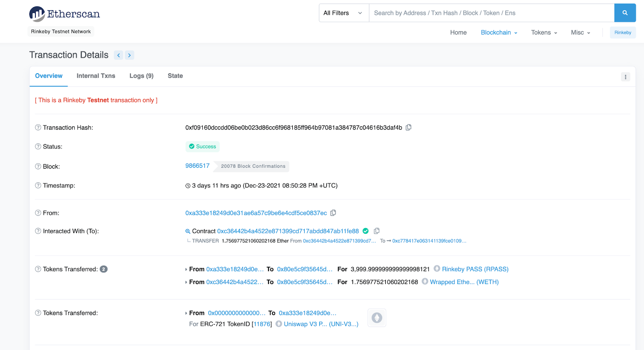Click the verified contract checkmark
Image resolution: width=644 pixels, height=350 pixels.
click(365, 231)
